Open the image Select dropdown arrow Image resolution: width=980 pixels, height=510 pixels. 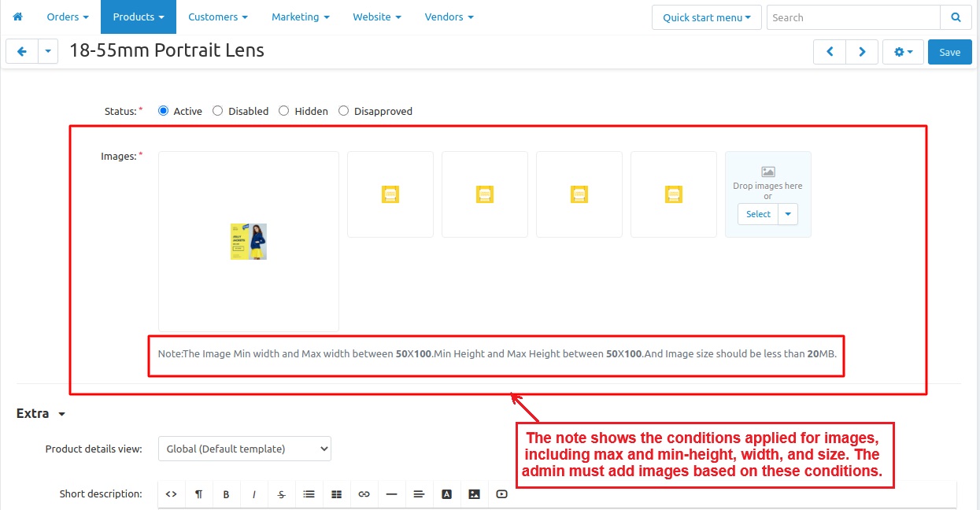788,214
